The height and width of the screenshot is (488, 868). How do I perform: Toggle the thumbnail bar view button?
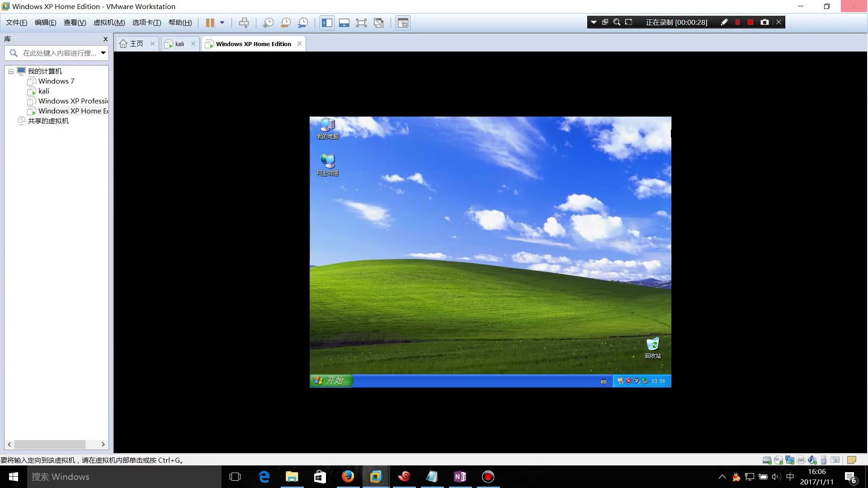tap(344, 23)
